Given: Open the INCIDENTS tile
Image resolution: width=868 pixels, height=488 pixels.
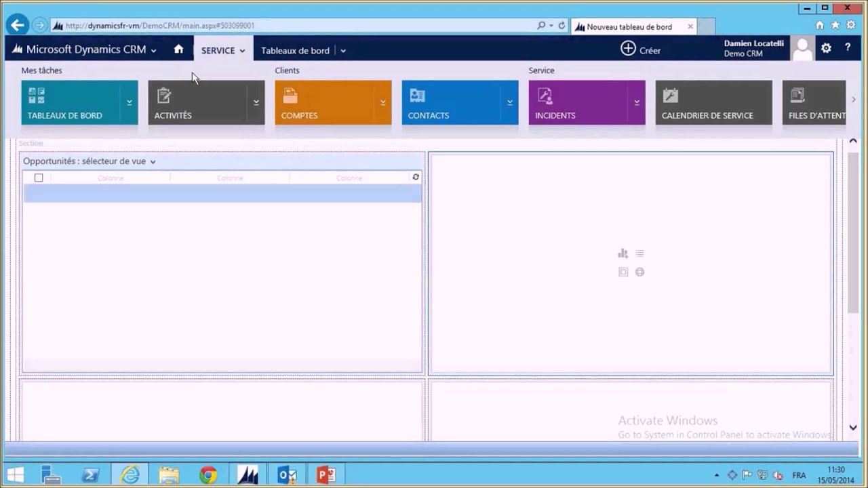Looking at the screenshot, I should coord(578,102).
